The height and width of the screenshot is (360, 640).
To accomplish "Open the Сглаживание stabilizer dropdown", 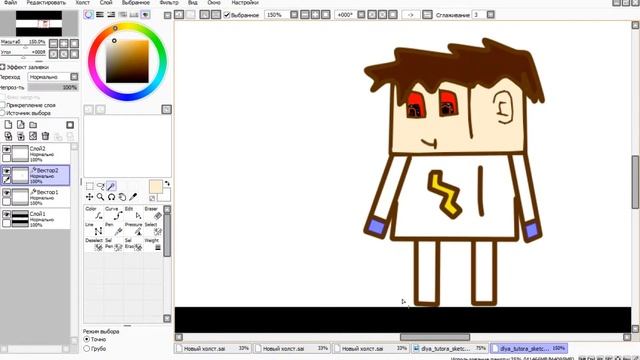I will [x=491, y=15].
